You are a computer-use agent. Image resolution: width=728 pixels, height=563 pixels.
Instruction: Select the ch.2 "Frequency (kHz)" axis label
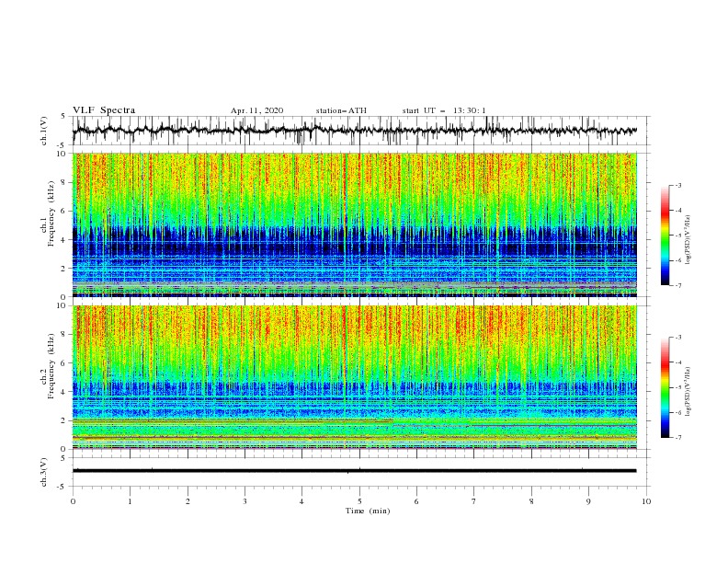(x=51, y=366)
